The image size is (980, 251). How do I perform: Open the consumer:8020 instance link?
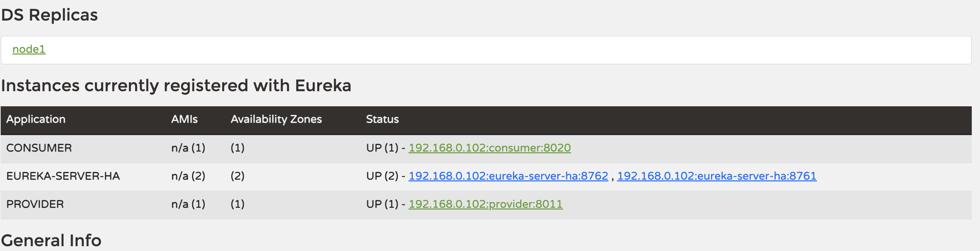[x=489, y=148]
